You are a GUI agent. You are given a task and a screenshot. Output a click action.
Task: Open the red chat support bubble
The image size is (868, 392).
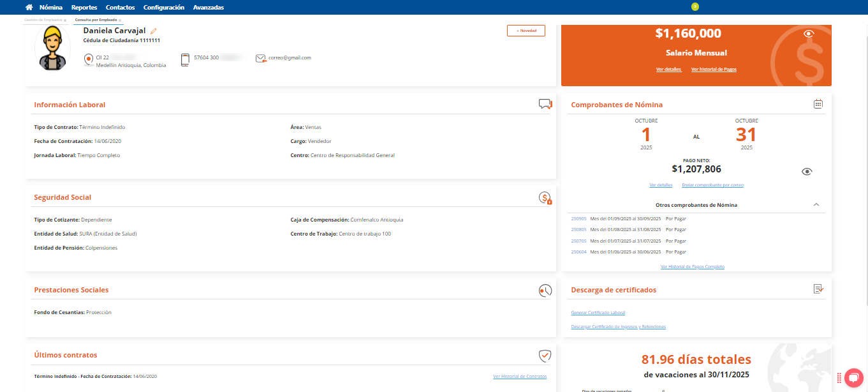tap(852, 378)
